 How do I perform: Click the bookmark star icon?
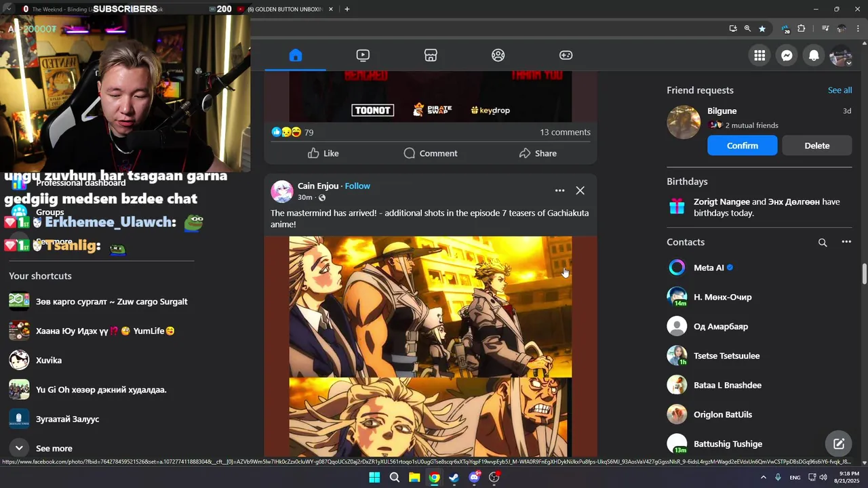coord(762,28)
